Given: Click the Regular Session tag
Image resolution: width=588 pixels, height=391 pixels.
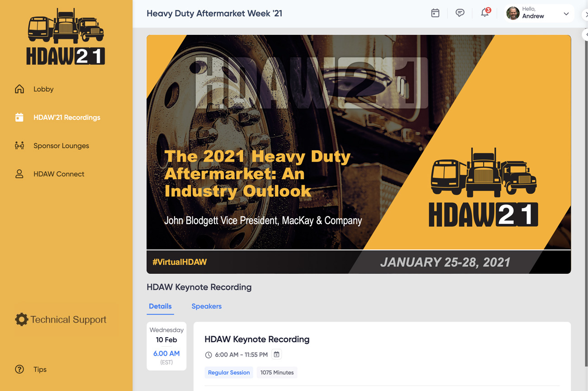Looking at the screenshot, I should pos(229,372).
